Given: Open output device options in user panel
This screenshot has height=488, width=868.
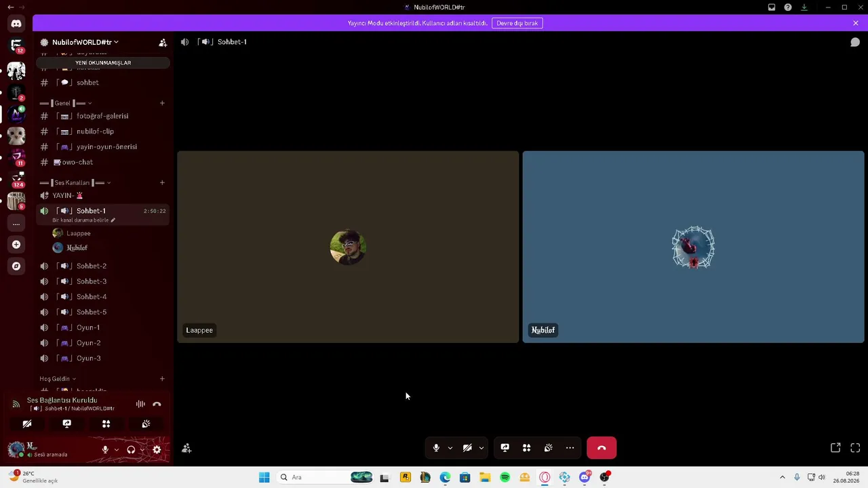Looking at the screenshot, I should point(142,449).
